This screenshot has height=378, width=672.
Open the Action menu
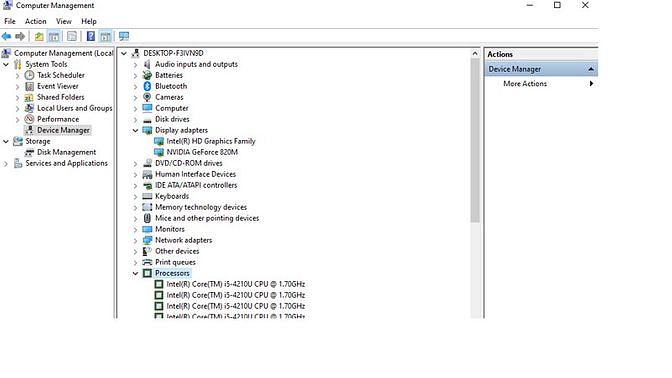tap(36, 21)
